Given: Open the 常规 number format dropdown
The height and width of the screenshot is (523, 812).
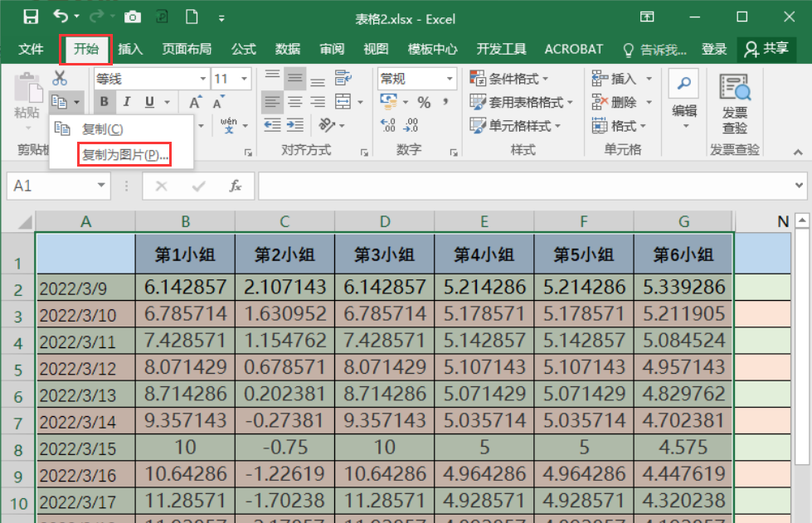Looking at the screenshot, I should (450, 79).
